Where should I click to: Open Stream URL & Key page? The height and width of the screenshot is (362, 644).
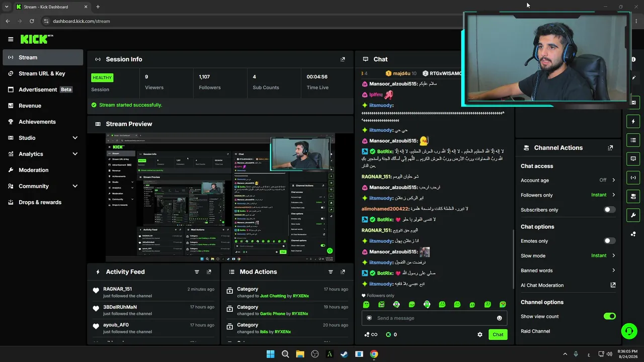(43, 73)
